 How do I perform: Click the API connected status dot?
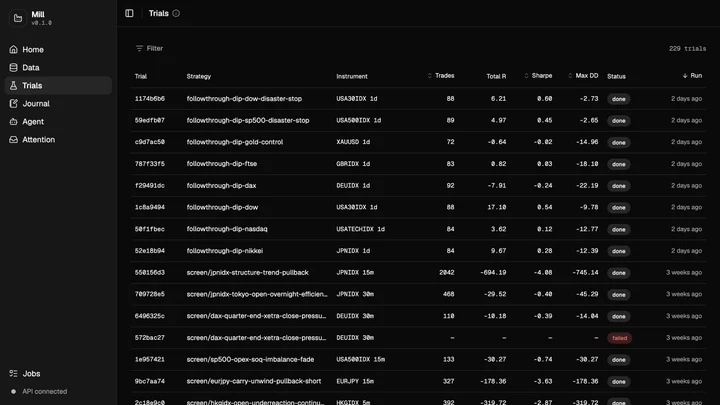(13, 392)
